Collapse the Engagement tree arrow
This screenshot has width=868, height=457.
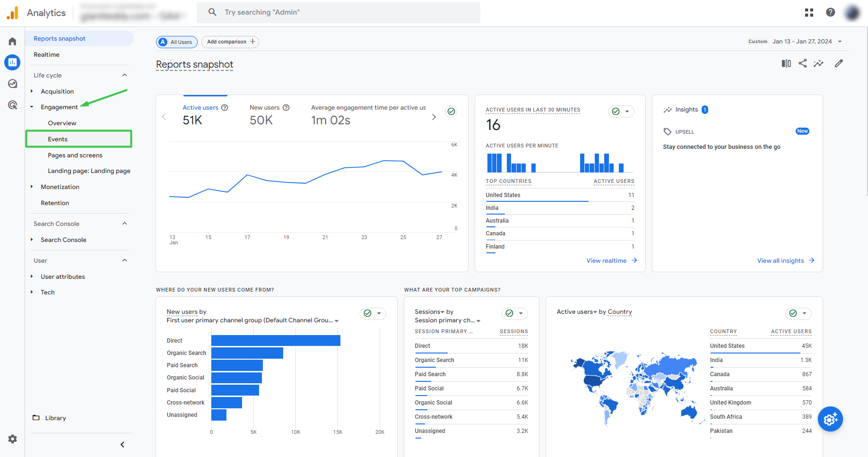point(32,107)
